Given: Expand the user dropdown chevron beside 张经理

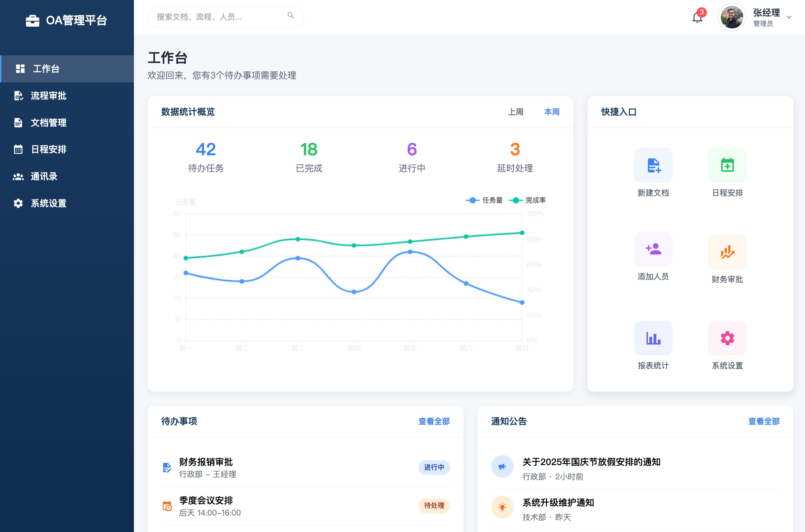Looking at the screenshot, I should point(789,17).
